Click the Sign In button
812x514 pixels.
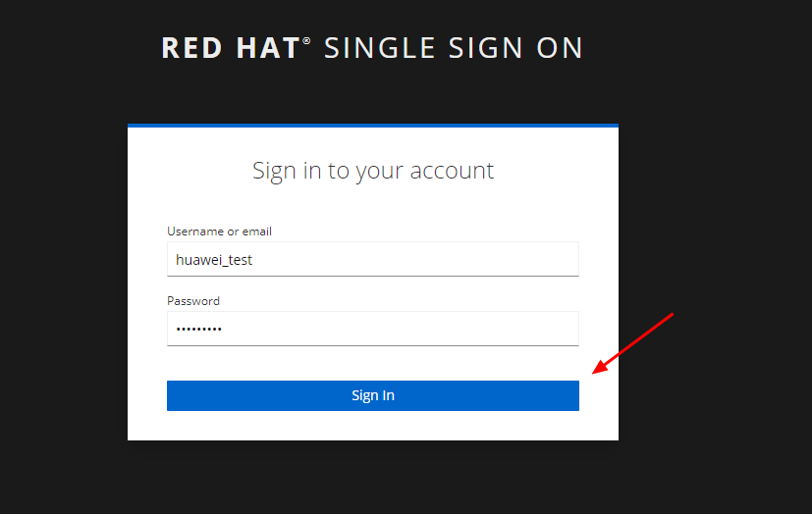tap(373, 395)
